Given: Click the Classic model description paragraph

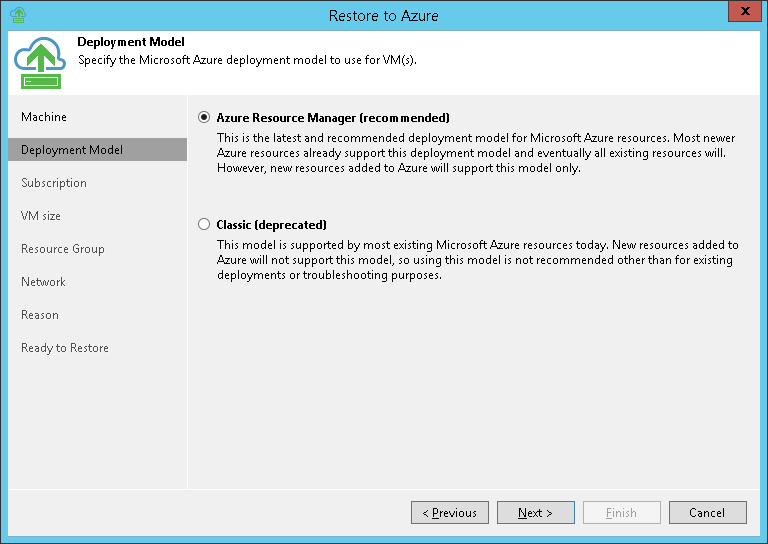Looking at the screenshot, I should 475,260.
